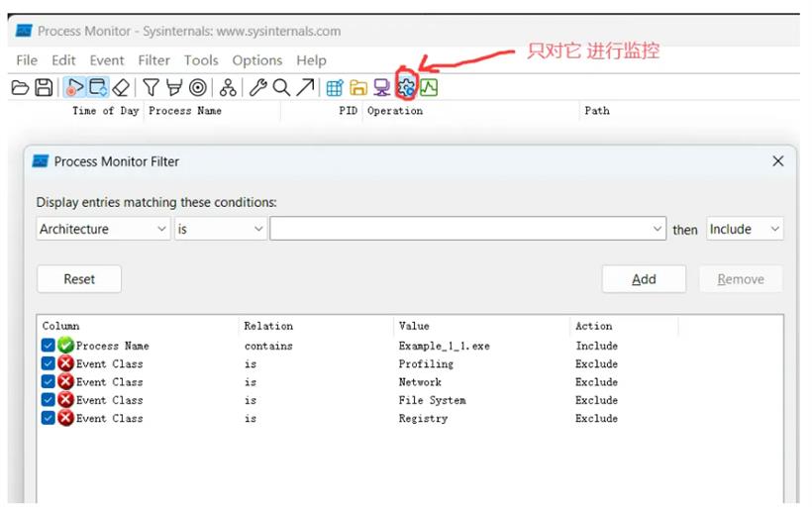Click the red X icon on the Registry row
Image resolution: width=812 pixels, height=507 pixels.
[65, 418]
